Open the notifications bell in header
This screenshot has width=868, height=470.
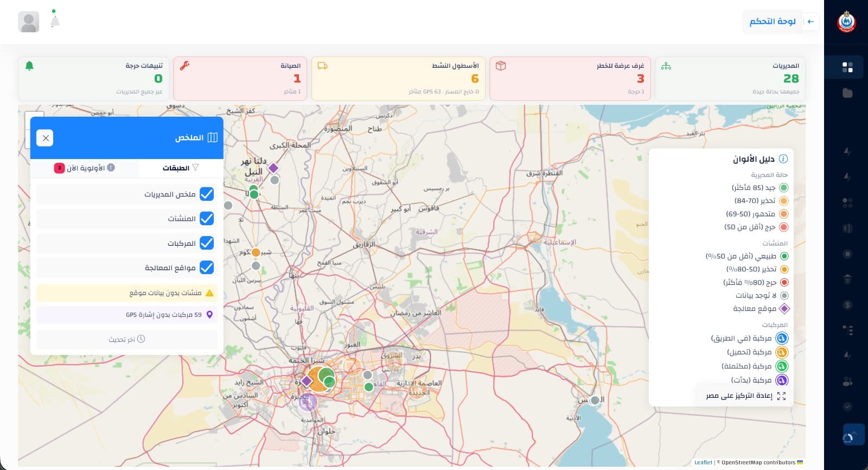[x=55, y=21]
